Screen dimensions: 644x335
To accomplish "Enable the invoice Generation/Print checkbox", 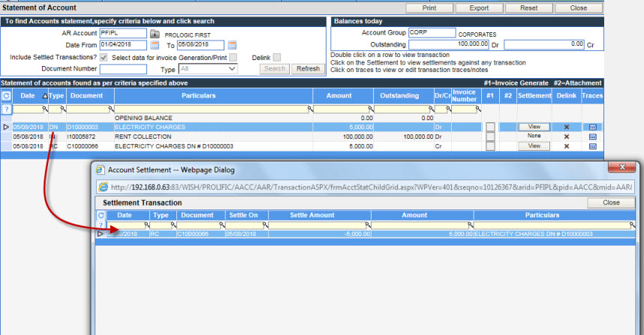I will pyautogui.click(x=233, y=58).
